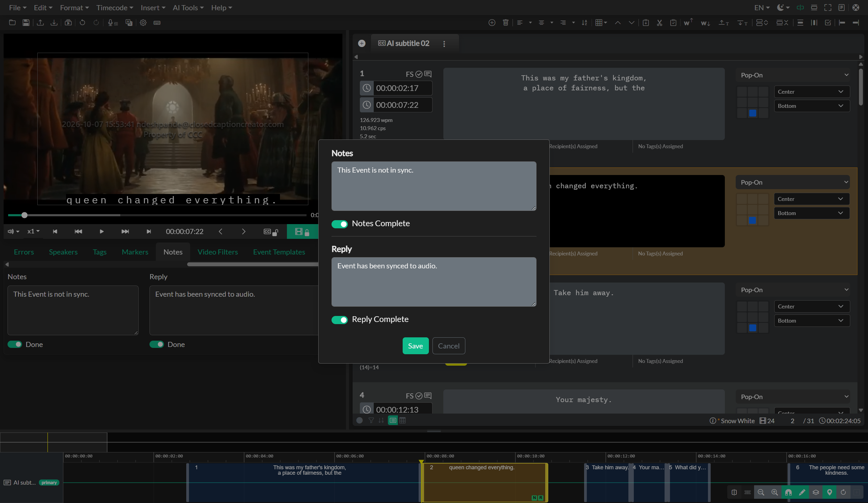Click the insert event plus-circle icon

click(x=492, y=23)
